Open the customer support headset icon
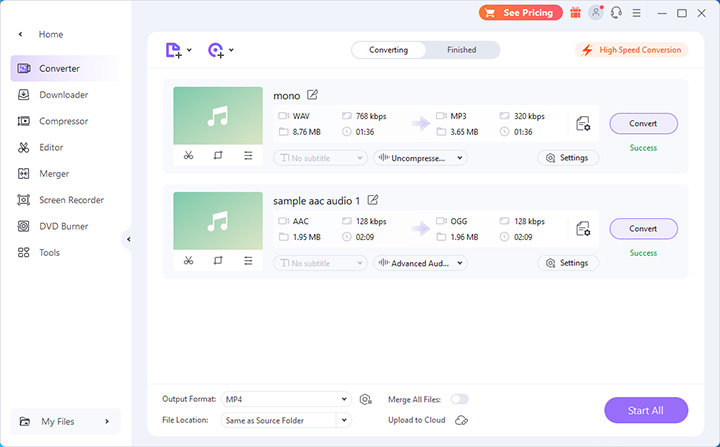The height and width of the screenshot is (447, 720). point(616,13)
